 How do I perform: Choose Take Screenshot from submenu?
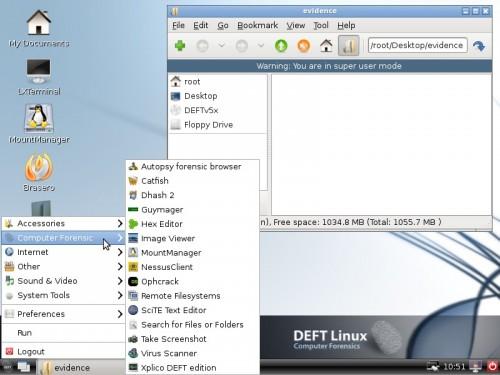(193, 339)
